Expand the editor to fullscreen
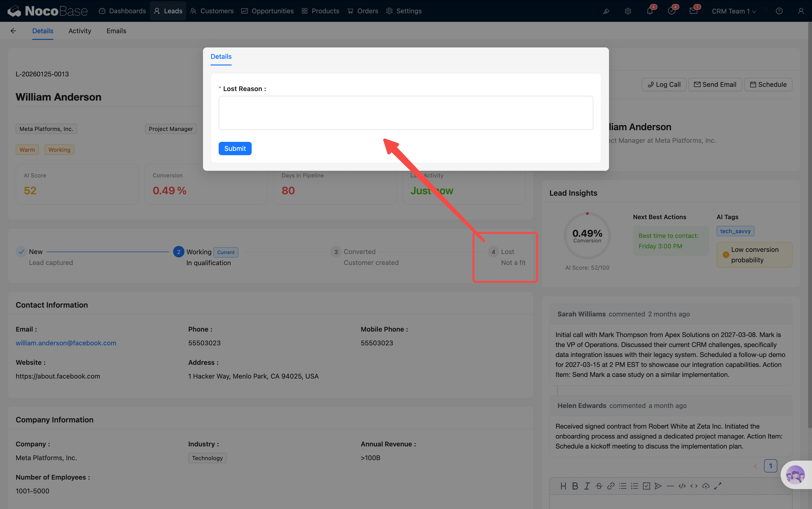 (718, 486)
